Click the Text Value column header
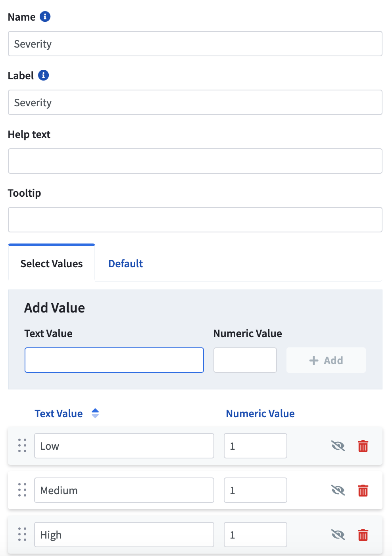 click(59, 414)
